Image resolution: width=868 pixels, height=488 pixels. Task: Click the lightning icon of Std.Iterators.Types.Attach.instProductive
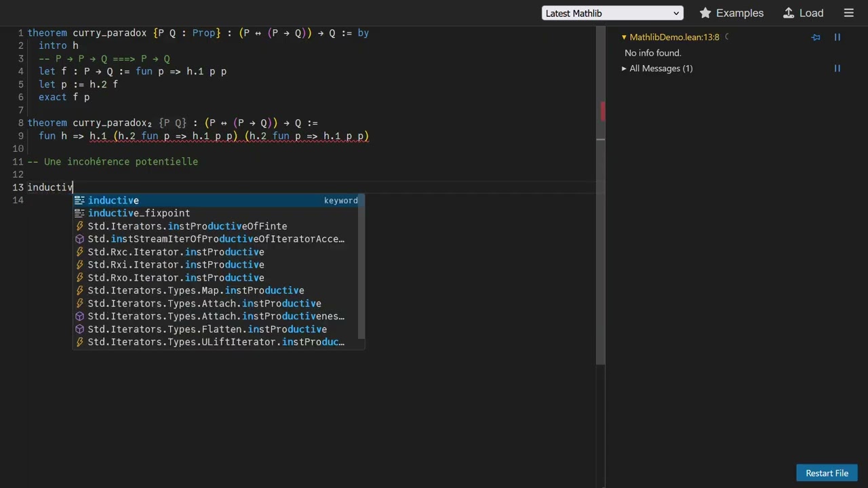point(79,304)
